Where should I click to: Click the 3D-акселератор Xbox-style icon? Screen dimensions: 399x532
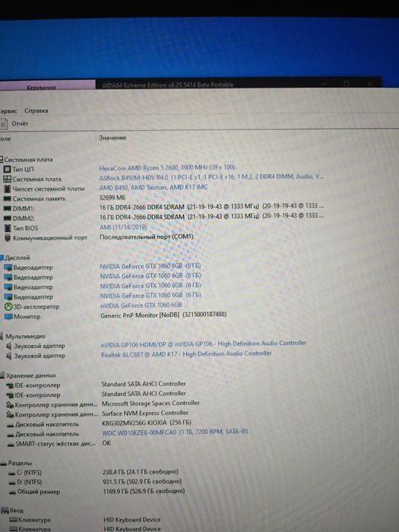pos(8,307)
